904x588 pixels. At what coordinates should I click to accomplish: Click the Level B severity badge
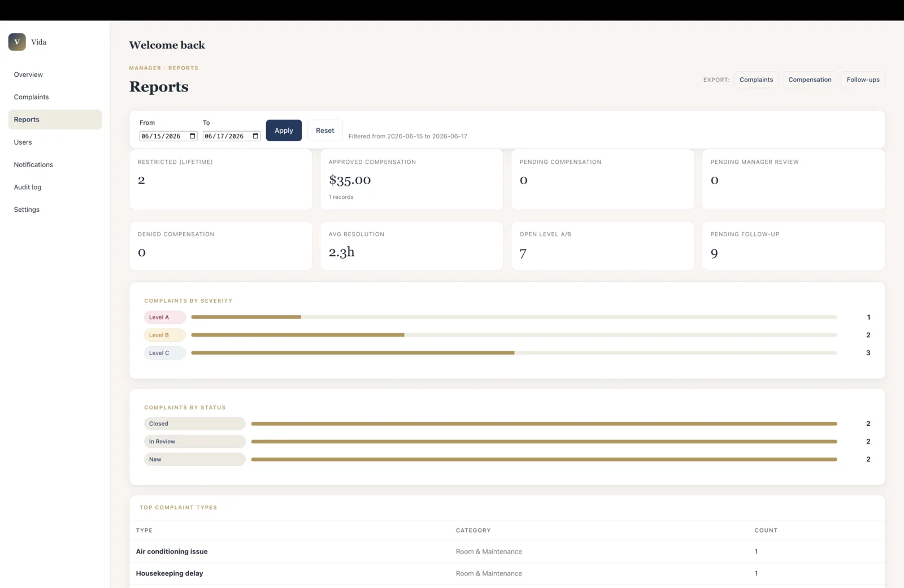(164, 335)
